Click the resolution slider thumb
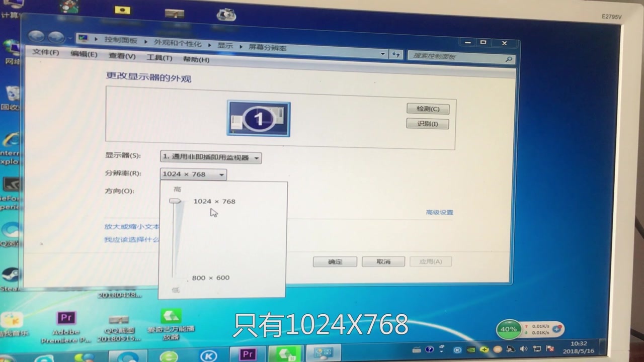The image size is (644, 362). [x=175, y=201]
